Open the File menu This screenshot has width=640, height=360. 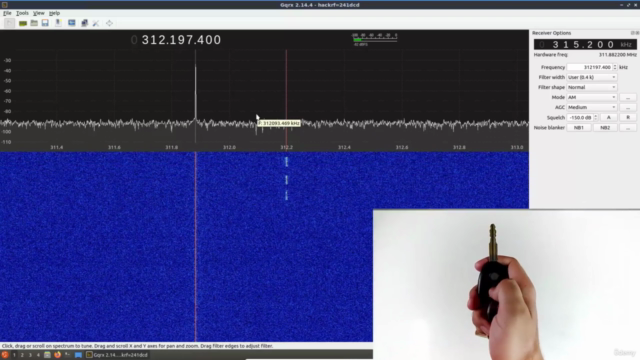tap(7, 13)
